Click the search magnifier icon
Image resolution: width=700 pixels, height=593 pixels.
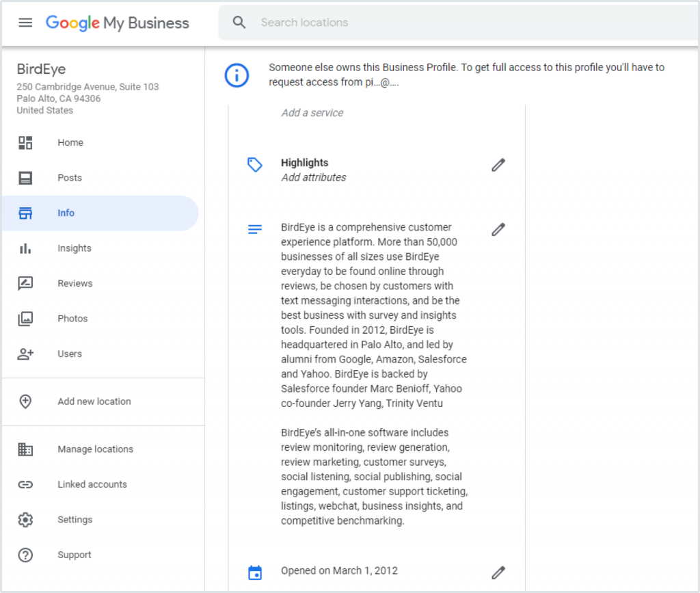click(x=239, y=23)
